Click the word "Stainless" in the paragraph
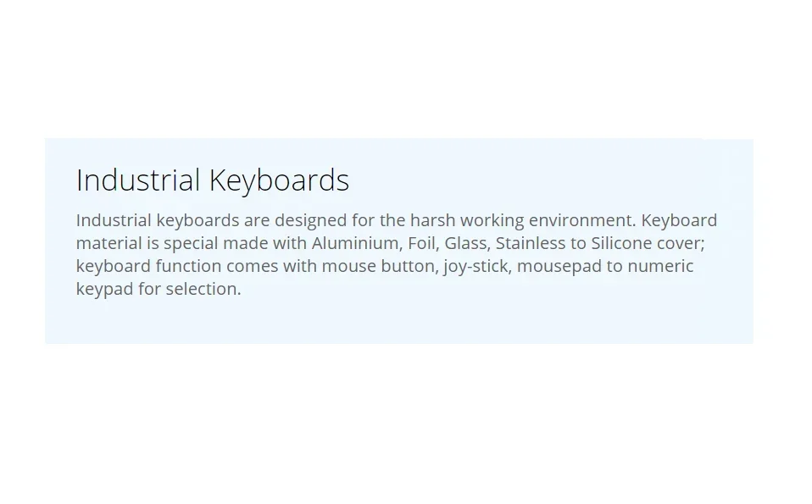Screen dimensions: 812x504 (531, 243)
